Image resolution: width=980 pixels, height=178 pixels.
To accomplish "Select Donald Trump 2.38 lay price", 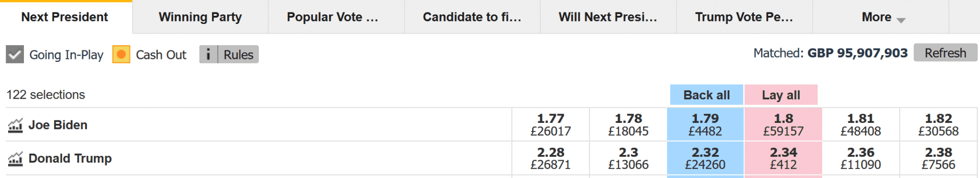I will click(x=938, y=158).
